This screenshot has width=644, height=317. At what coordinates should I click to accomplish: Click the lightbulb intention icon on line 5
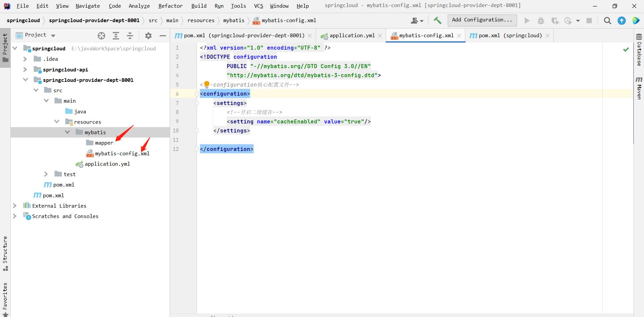[x=207, y=84]
